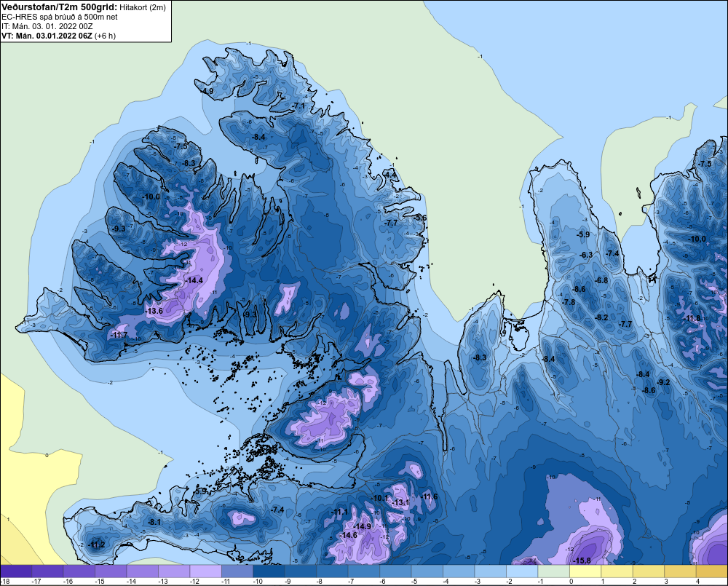Click the legend swatch between -16 and -15
The image size is (728, 586).
point(79,571)
